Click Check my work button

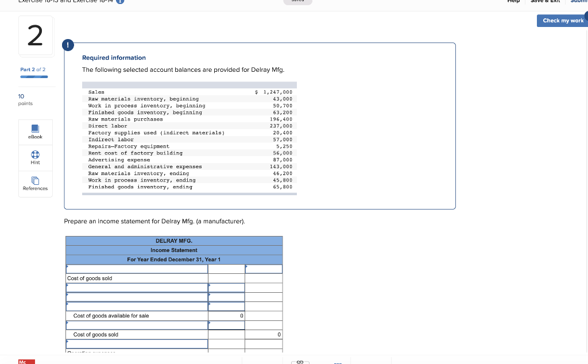pos(562,21)
